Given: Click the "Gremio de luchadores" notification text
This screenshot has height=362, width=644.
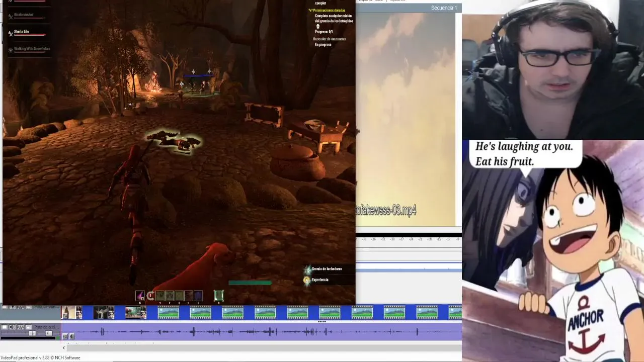Looking at the screenshot, I should click(x=327, y=269).
